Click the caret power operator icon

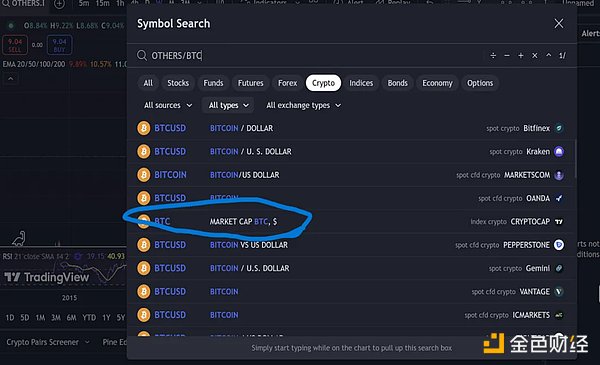548,55
